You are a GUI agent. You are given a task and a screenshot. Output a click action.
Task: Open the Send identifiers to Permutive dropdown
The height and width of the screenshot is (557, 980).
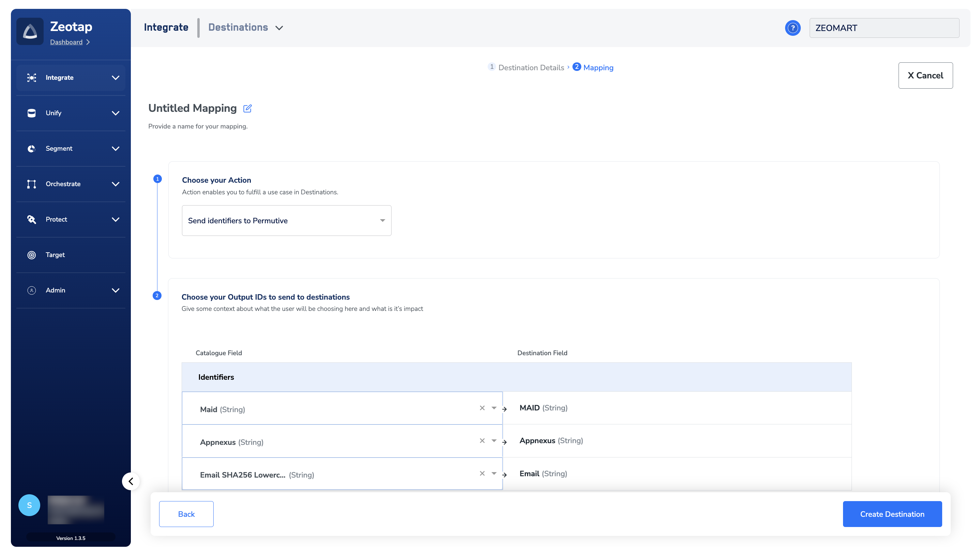coord(286,220)
